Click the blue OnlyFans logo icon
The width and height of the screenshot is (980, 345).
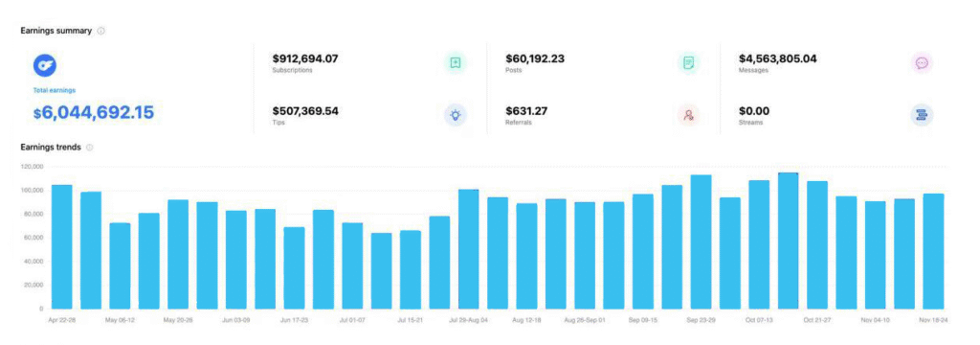pyautogui.click(x=45, y=64)
